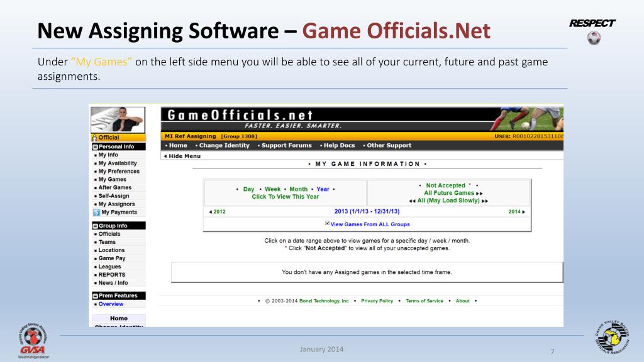Viewport: 644px width, 362px height.
Task: Collapse the Personal Info section
Action: point(96,146)
